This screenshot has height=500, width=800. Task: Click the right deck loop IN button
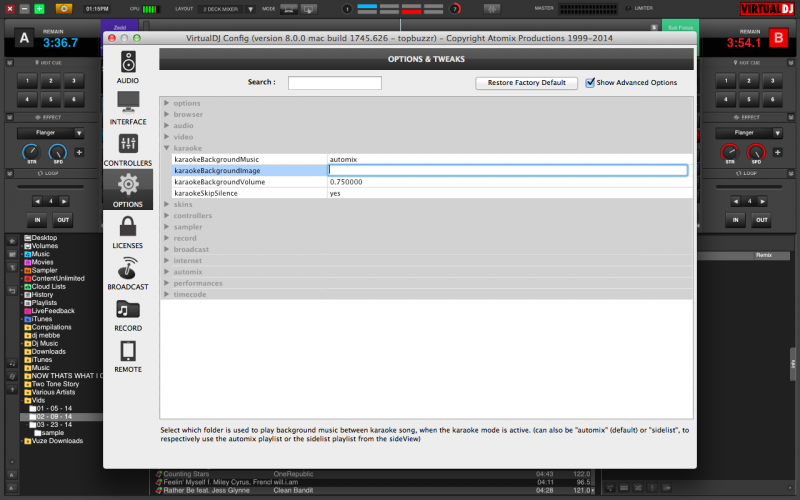735,220
